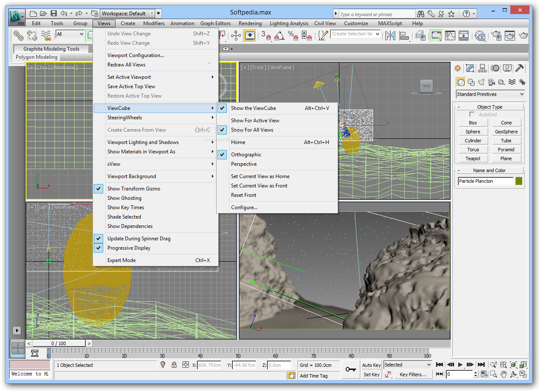Screen dimensions: 541x392
Task: Select the Graphite Modeling Tools tab
Action: [x=51, y=49]
